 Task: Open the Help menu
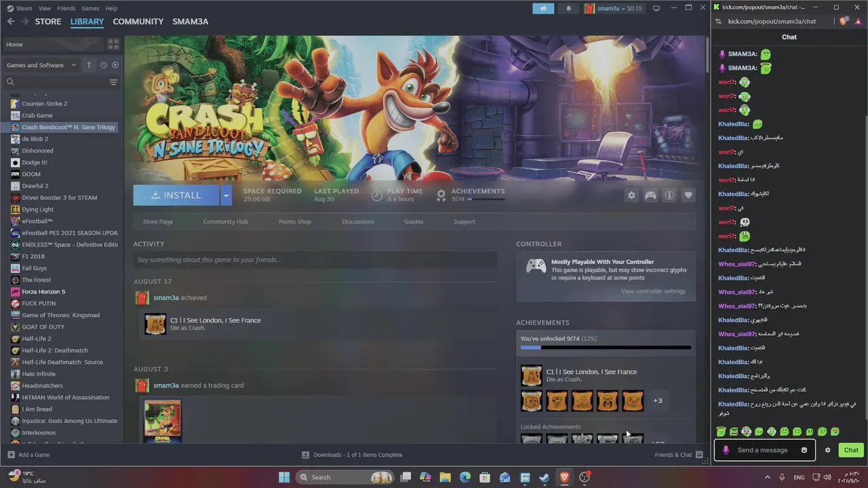click(x=111, y=8)
